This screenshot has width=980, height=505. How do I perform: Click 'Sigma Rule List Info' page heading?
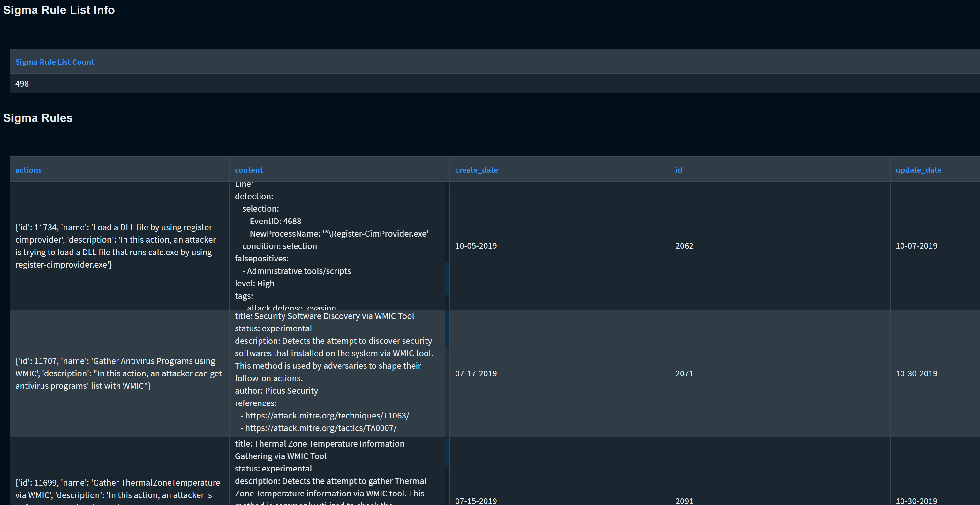[x=59, y=10]
